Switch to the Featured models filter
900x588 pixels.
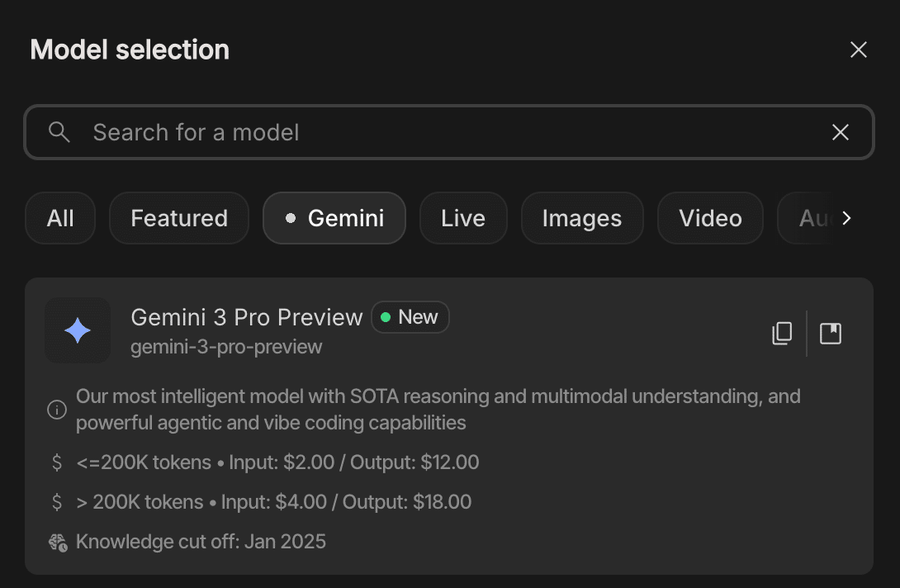[x=179, y=218]
